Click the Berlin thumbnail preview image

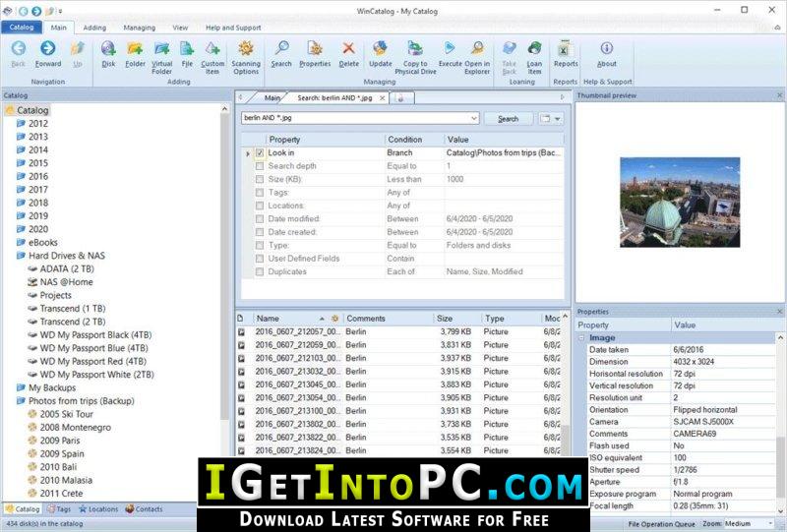(x=680, y=202)
